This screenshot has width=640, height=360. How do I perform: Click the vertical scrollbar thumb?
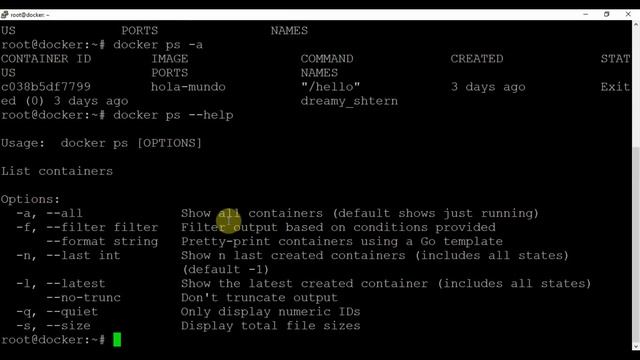click(x=636, y=243)
